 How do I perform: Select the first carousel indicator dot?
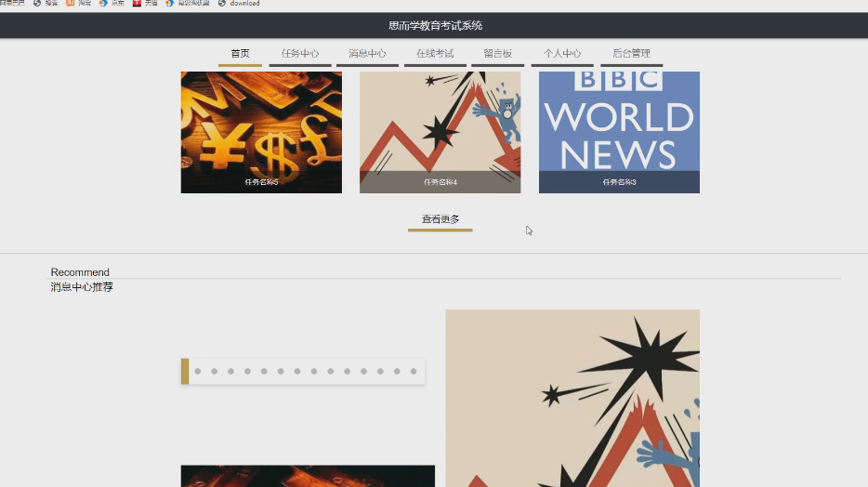click(x=198, y=372)
